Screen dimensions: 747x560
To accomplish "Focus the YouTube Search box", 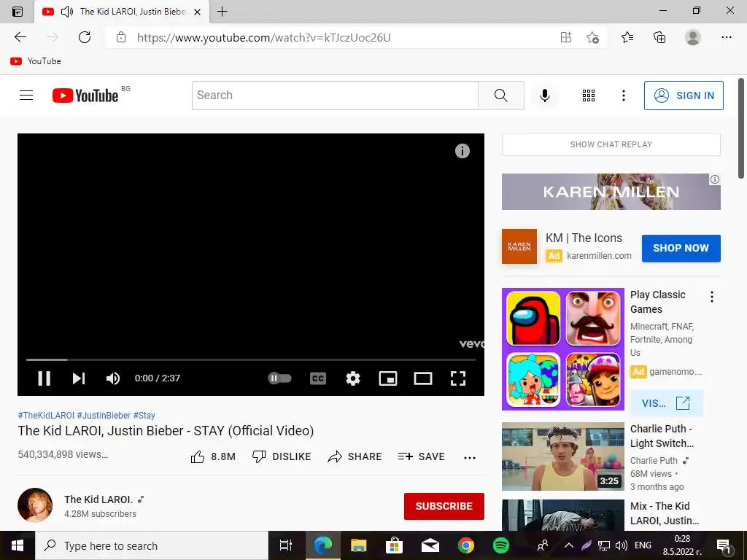I will pyautogui.click(x=335, y=96).
